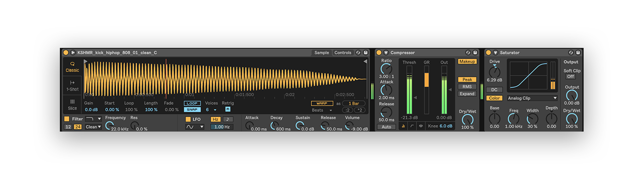Expand Saturator's triangle unfold toggle
644x184 pixels.
click(x=496, y=52)
